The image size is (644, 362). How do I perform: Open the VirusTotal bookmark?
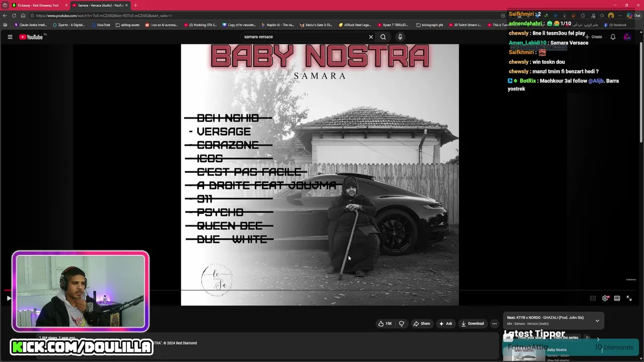(101, 25)
